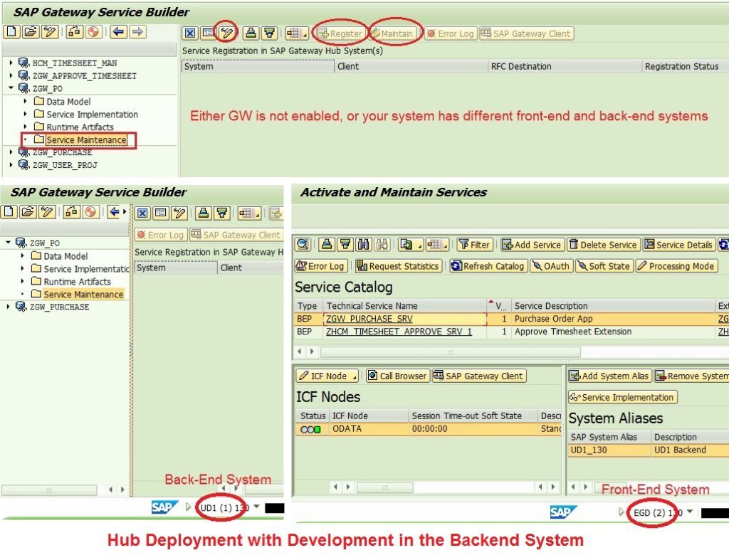The height and width of the screenshot is (560, 729).
Task: Click the Technical Service Name column header
Action: pyautogui.click(x=404, y=305)
